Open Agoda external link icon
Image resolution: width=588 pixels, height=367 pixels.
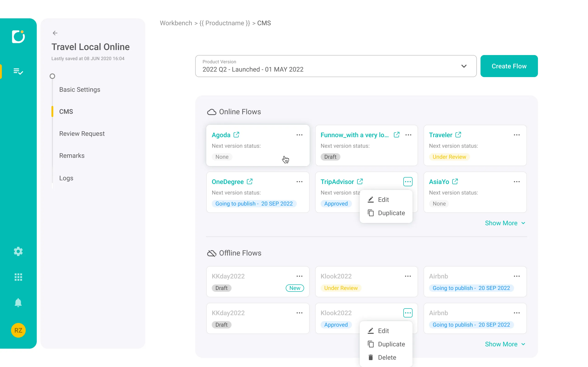[236, 135]
